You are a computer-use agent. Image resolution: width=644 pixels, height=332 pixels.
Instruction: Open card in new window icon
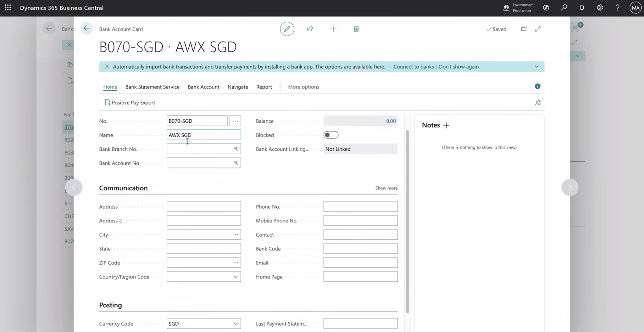(524, 29)
